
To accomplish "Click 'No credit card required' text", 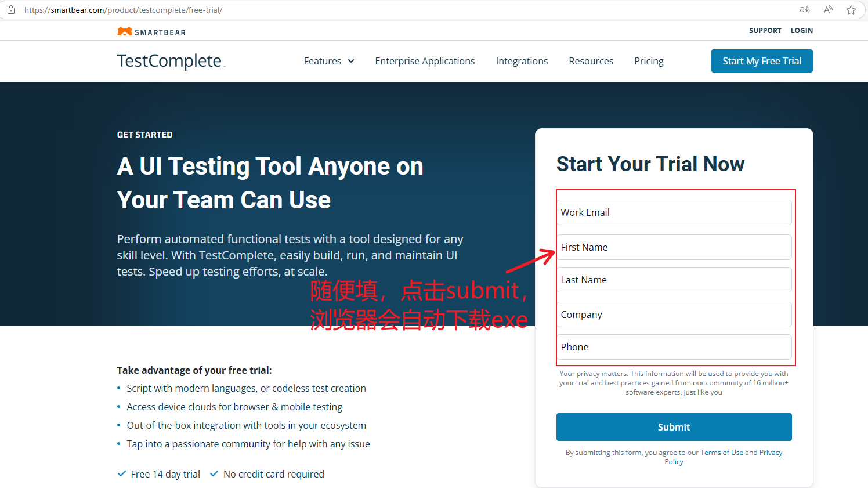I will [274, 474].
